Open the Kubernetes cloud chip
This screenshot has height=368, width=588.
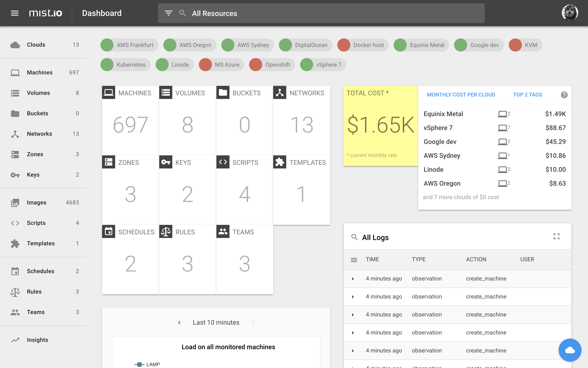point(125,65)
